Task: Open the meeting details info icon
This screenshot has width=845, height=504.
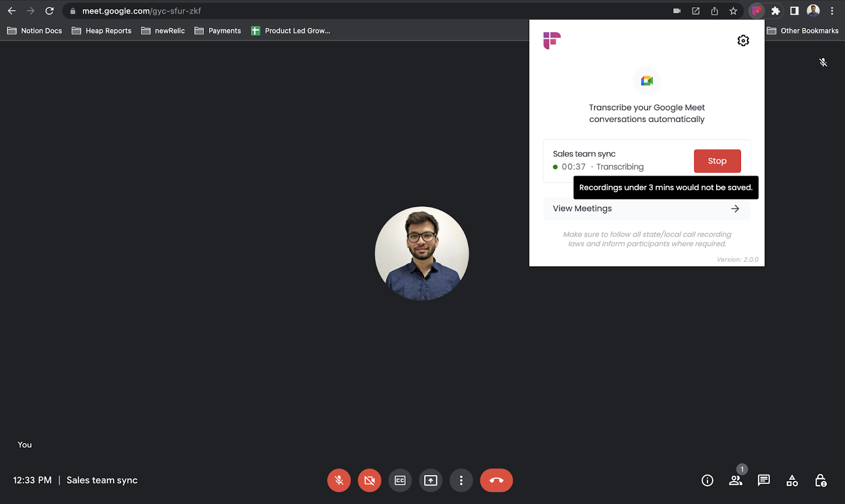Action: (x=707, y=480)
